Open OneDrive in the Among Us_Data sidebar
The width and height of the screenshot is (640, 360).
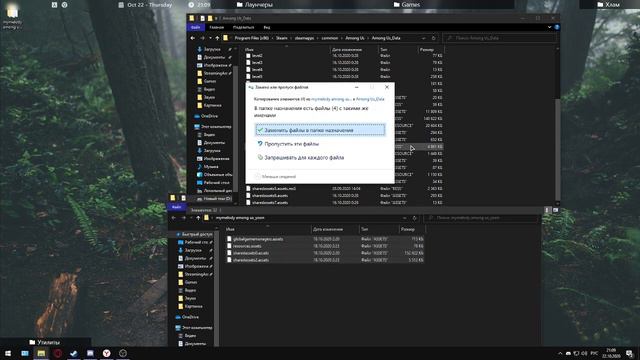208,116
